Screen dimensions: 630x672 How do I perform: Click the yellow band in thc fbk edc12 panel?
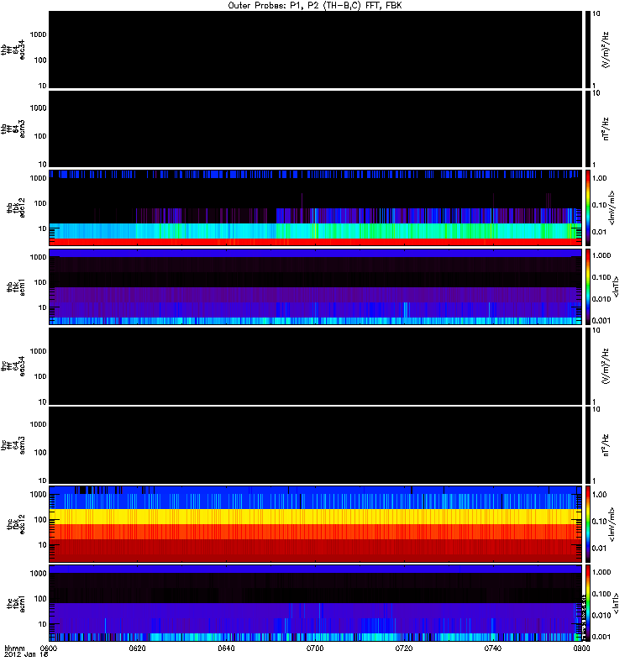(315, 517)
